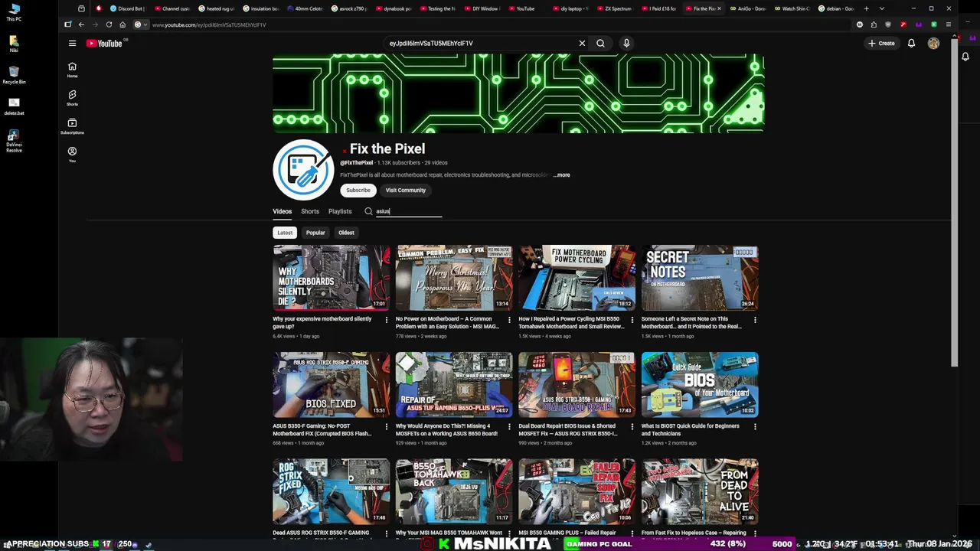Open 'How I Repaired a Power Cycling MSI B550' title
The image size is (980, 551).
[571, 323]
